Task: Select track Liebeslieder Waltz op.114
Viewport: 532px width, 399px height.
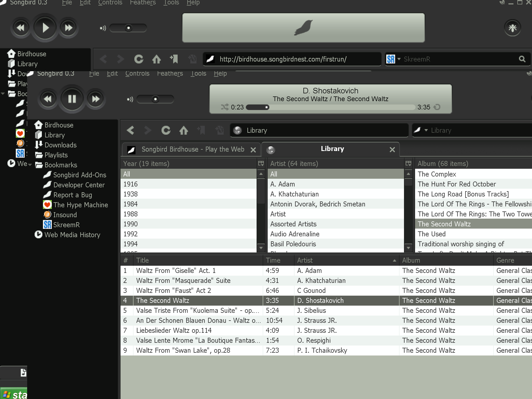Action: tap(326, 330)
